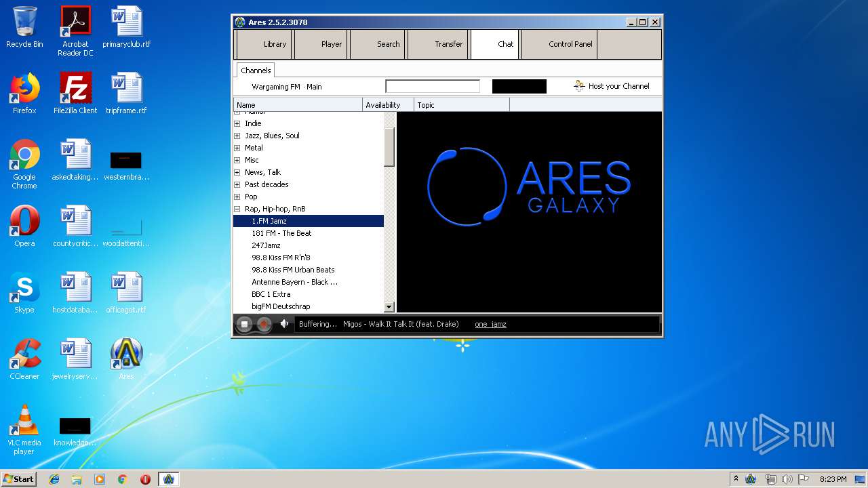
Task: Open Acrobat Reader DC desktop icon
Action: coord(75,31)
